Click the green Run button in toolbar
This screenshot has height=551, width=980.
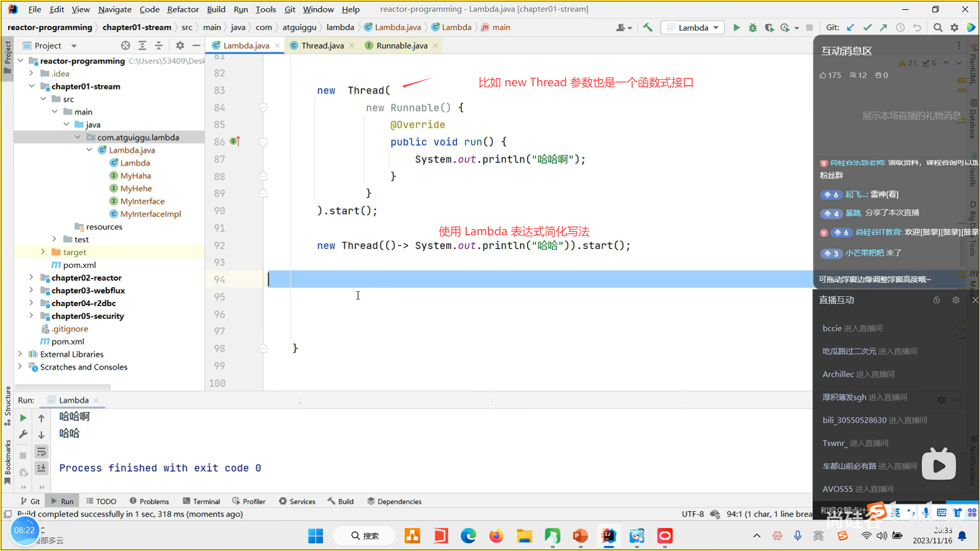736,28
